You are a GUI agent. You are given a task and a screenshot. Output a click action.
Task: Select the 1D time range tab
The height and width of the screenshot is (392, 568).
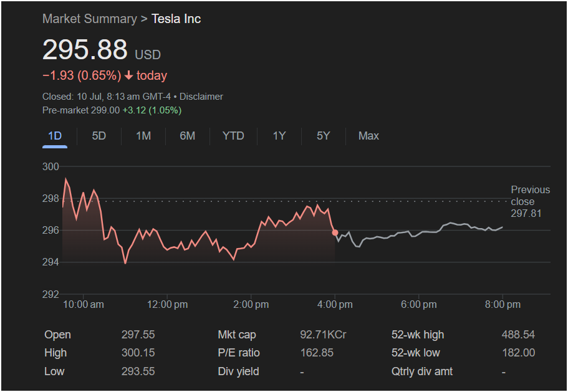(55, 136)
